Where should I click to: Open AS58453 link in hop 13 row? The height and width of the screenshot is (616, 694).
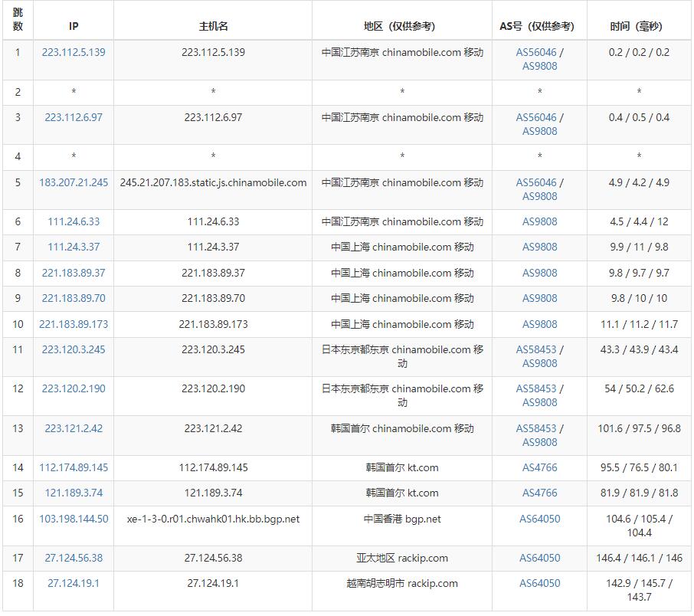(x=536, y=428)
